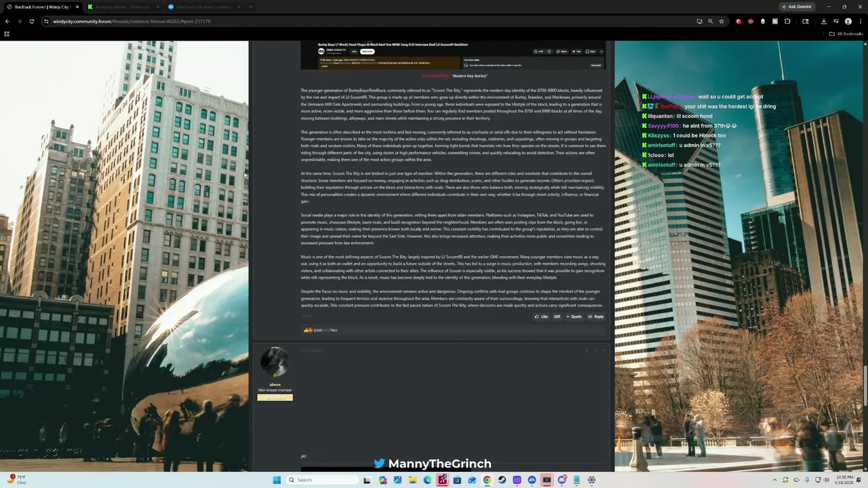Click the taskbar Search box

click(x=323, y=480)
